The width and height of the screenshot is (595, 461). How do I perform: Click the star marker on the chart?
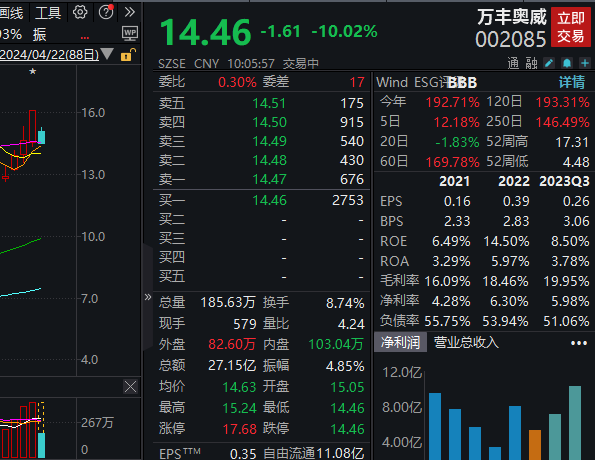point(33,71)
